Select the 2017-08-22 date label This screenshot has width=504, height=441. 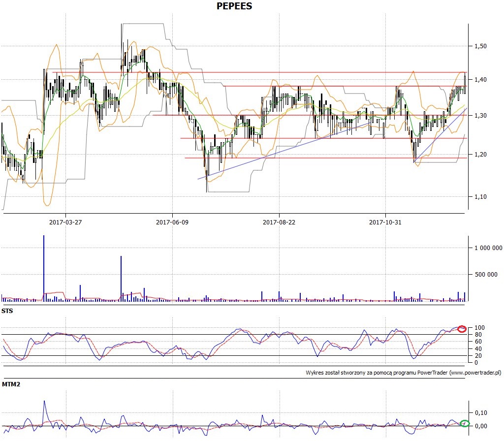(279, 222)
